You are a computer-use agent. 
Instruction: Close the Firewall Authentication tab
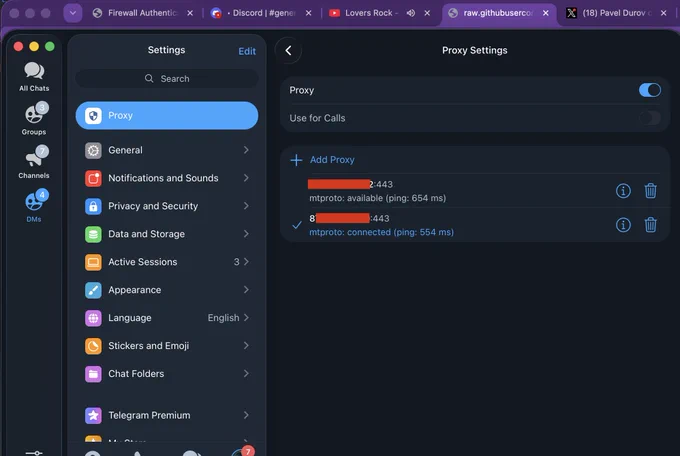pyautogui.click(x=190, y=13)
